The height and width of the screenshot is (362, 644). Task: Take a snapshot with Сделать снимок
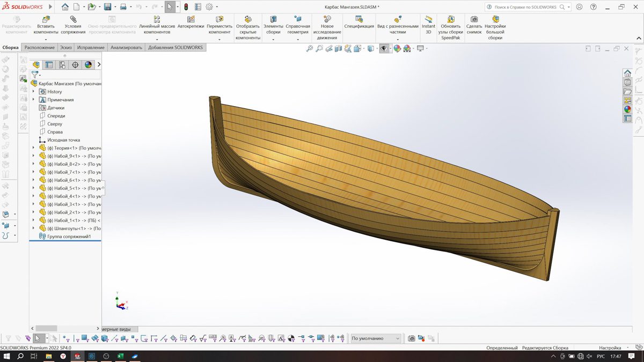(474, 19)
